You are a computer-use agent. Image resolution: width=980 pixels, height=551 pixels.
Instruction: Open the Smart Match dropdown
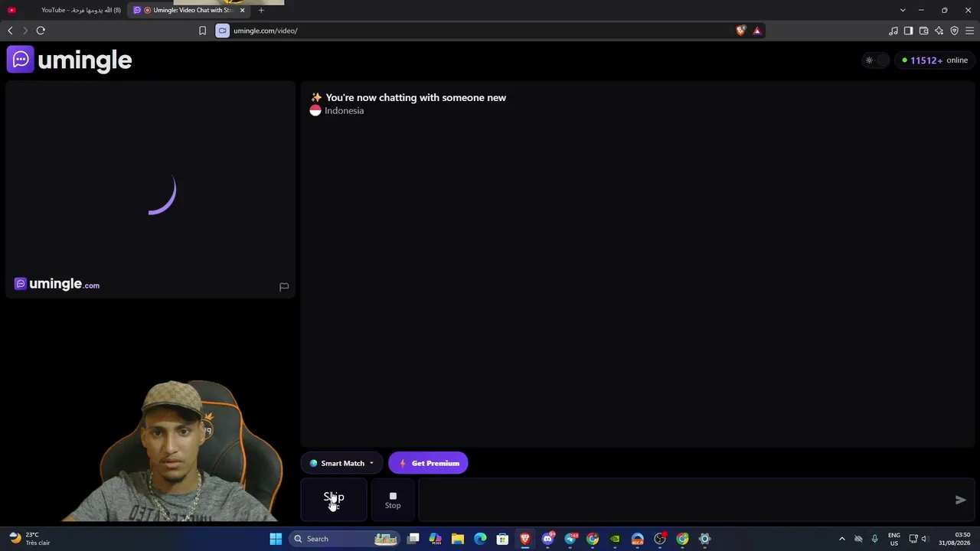coord(341,463)
